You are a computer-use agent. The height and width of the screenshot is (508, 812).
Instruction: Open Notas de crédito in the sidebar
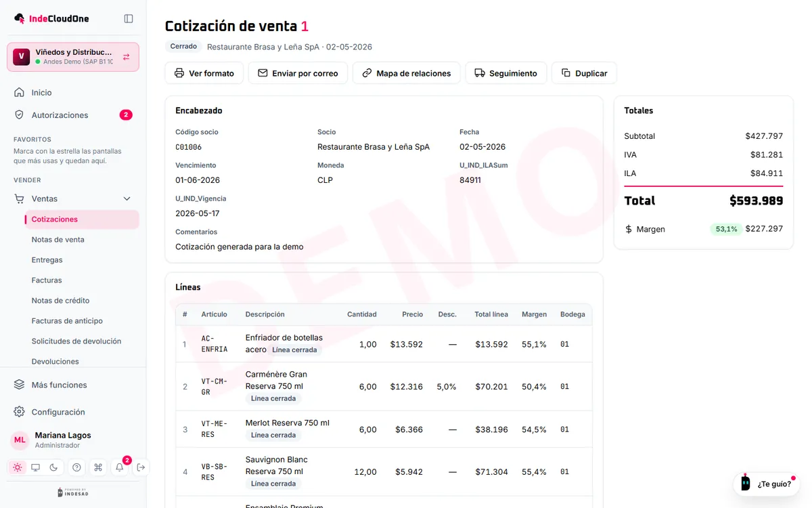[81, 301]
